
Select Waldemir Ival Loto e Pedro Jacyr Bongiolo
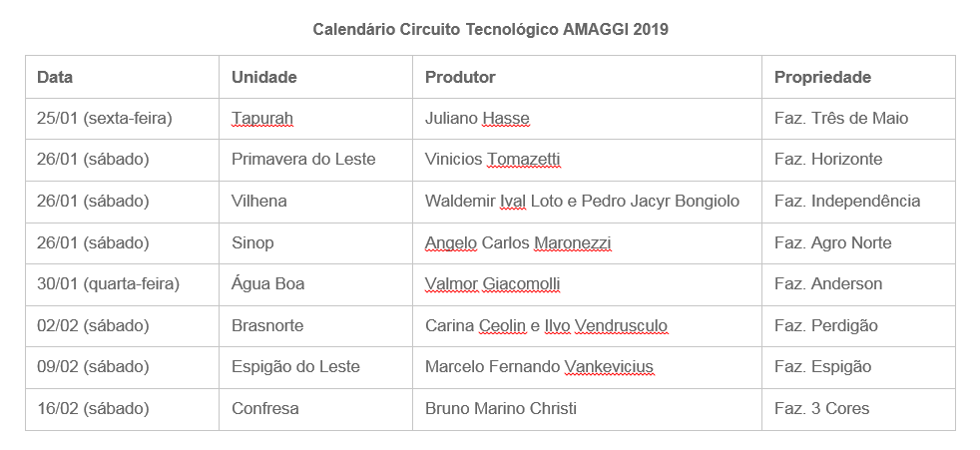pos(582,202)
